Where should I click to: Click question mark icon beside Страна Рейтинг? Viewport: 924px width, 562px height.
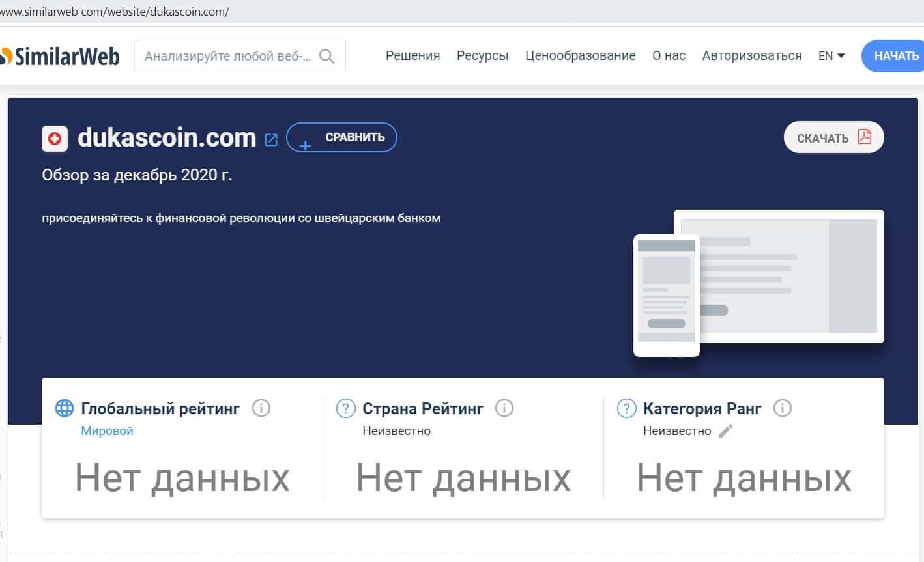(x=345, y=408)
